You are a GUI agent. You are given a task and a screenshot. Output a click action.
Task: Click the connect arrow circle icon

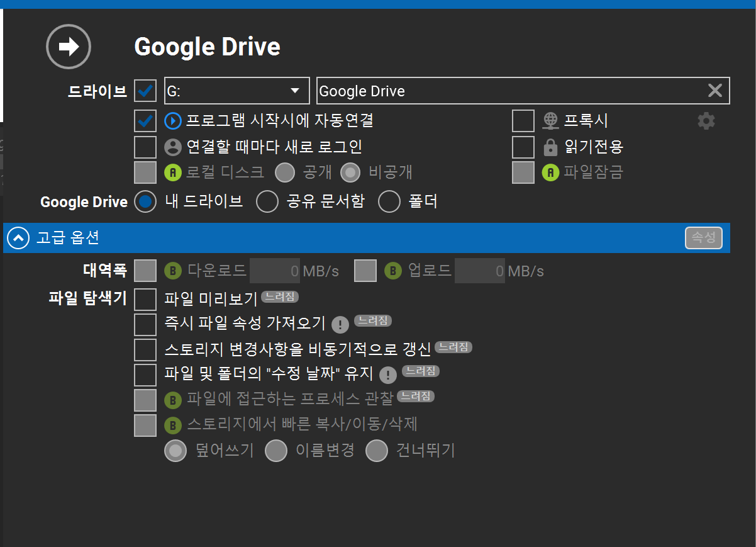click(69, 47)
